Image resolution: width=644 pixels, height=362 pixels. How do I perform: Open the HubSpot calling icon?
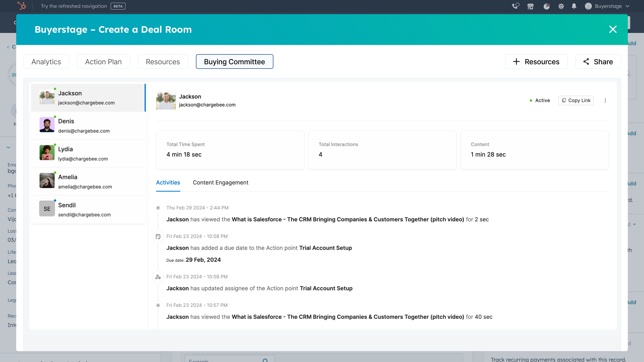[x=515, y=6]
